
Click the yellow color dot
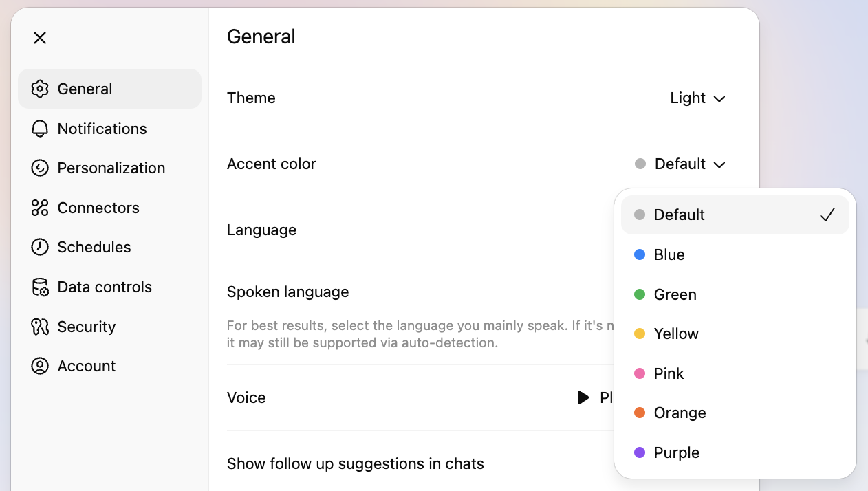(x=640, y=334)
